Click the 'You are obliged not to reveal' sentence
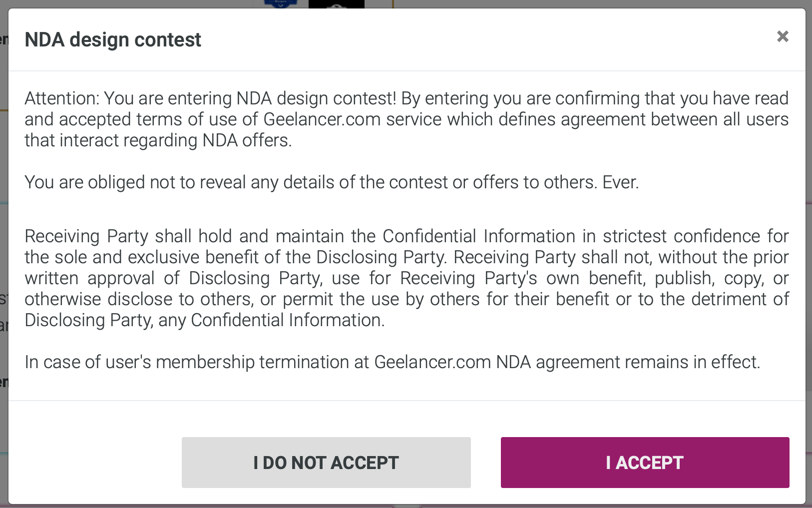The image size is (812, 508). click(332, 182)
